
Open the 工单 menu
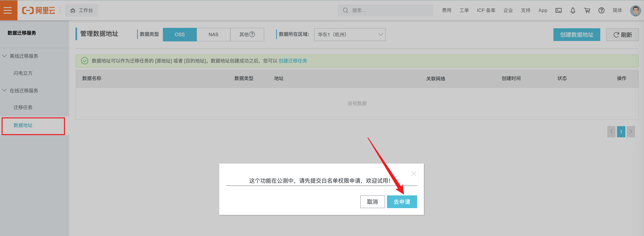(x=464, y=10)
